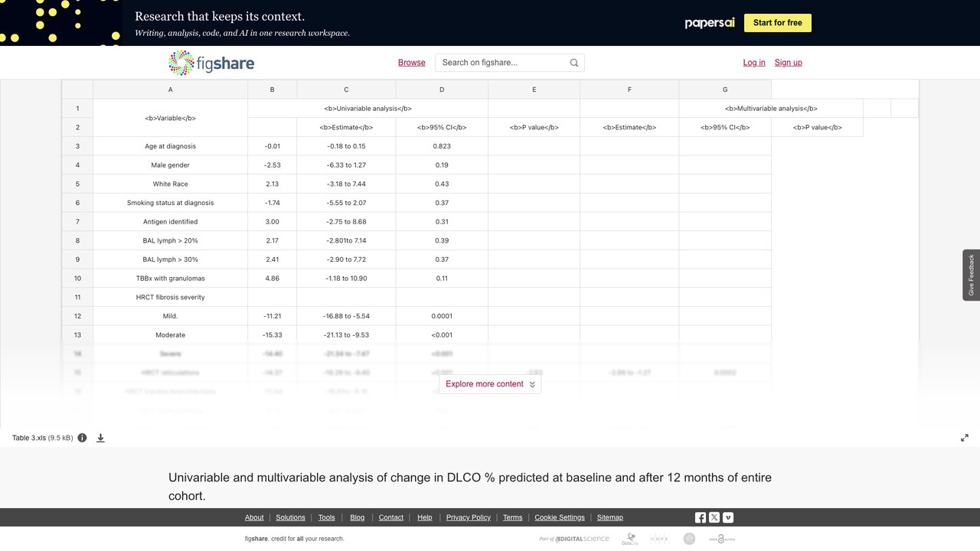Show file info for Table 3.xls
Screen dimensions: 980x551
82,438
